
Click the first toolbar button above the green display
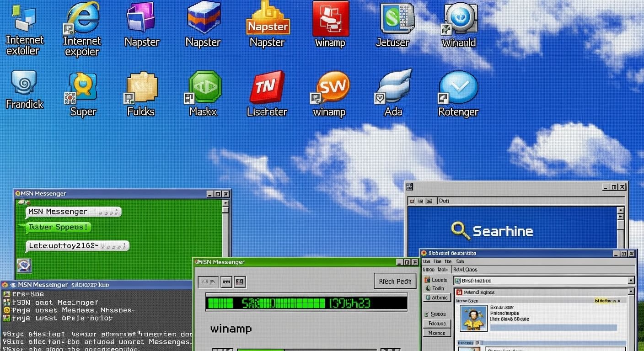click(208, 282)
